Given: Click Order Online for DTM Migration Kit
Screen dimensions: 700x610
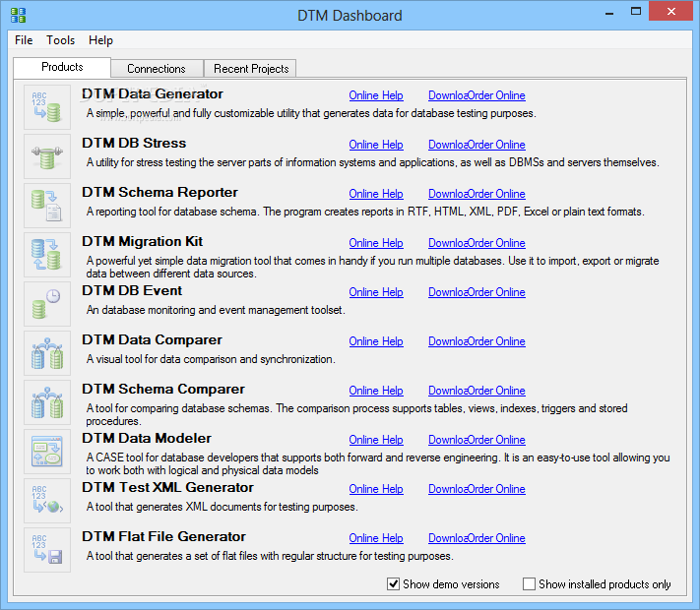Looking at the screenshot, I should pos(496,243).
